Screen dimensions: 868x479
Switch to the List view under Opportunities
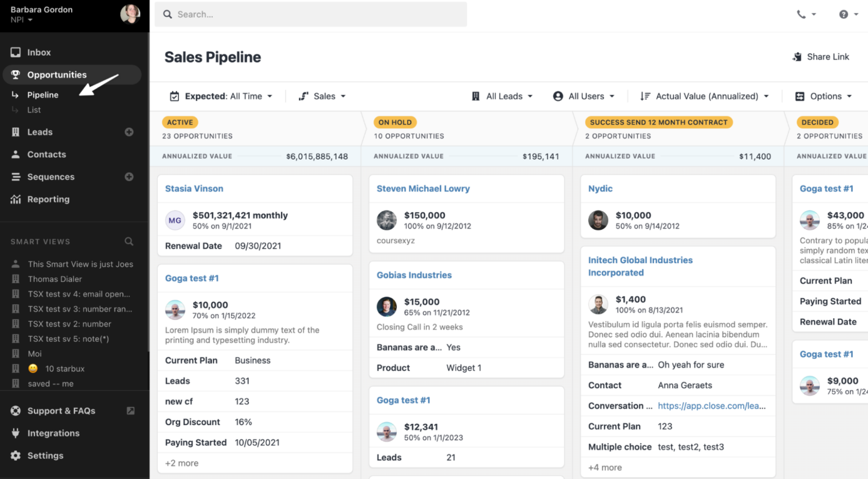(35, 110)
